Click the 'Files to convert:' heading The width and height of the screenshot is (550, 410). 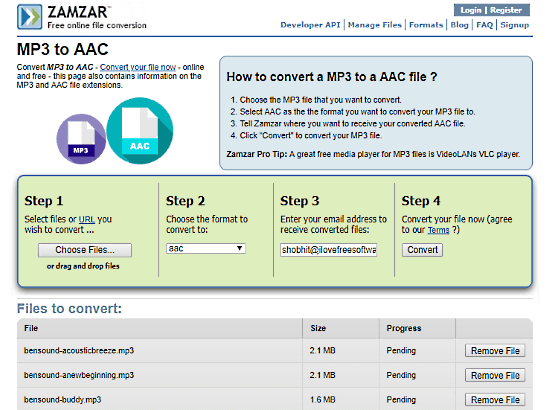coord(69,309)
